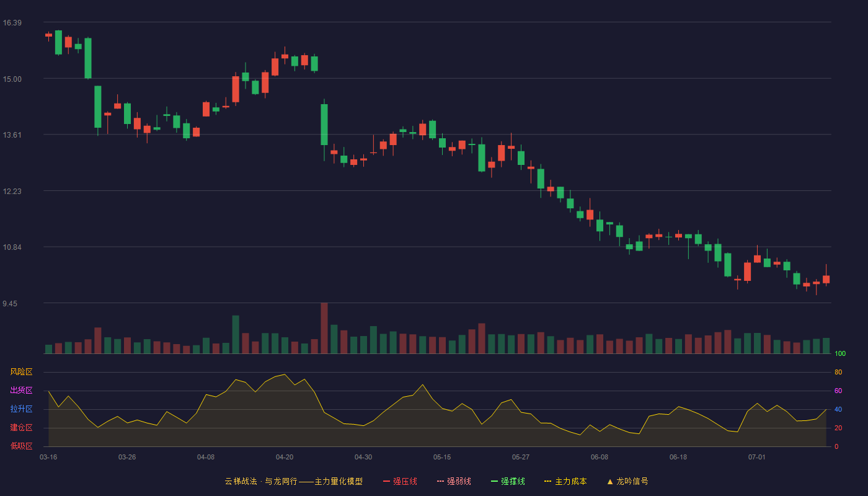The width and height of the screenshot is (868, 496).
Task: Toggle the 龙吟信号 triangle legend item
Action: pyautogui.click(x=627, y=481)
